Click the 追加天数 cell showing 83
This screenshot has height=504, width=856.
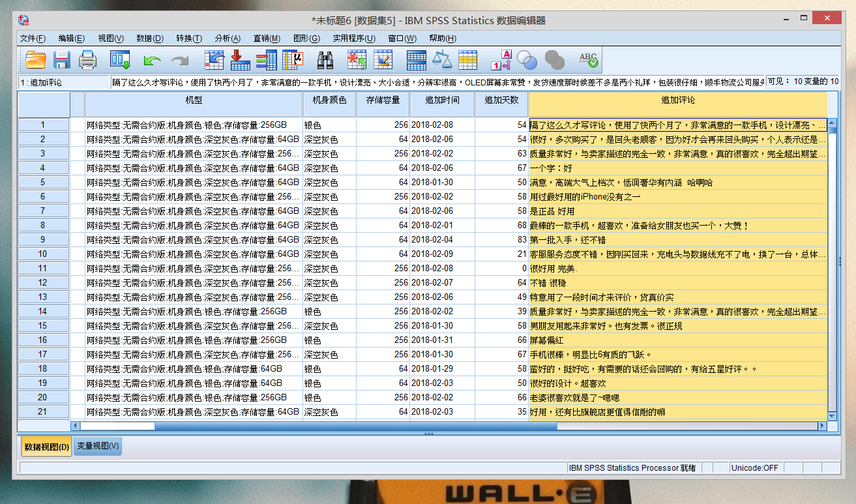tap(501, 239)
